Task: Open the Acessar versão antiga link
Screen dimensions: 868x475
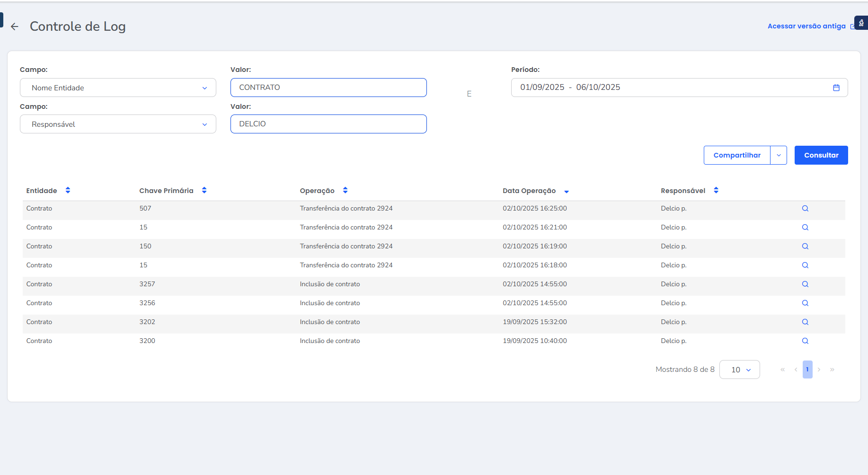Action: coord(806,26)
